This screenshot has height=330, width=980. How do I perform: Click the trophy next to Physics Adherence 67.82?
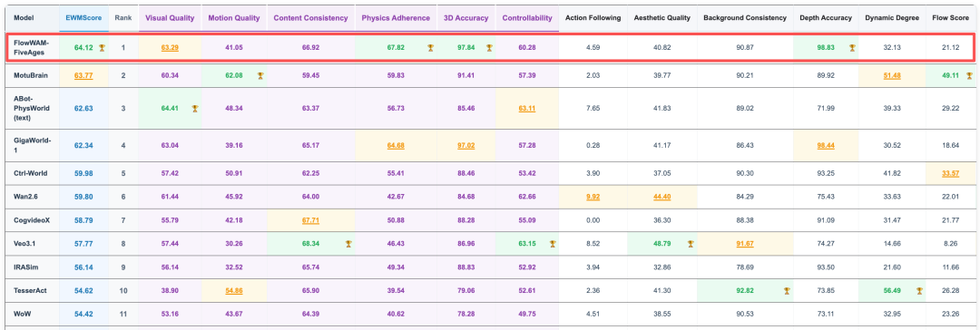(x=431, y=47)
